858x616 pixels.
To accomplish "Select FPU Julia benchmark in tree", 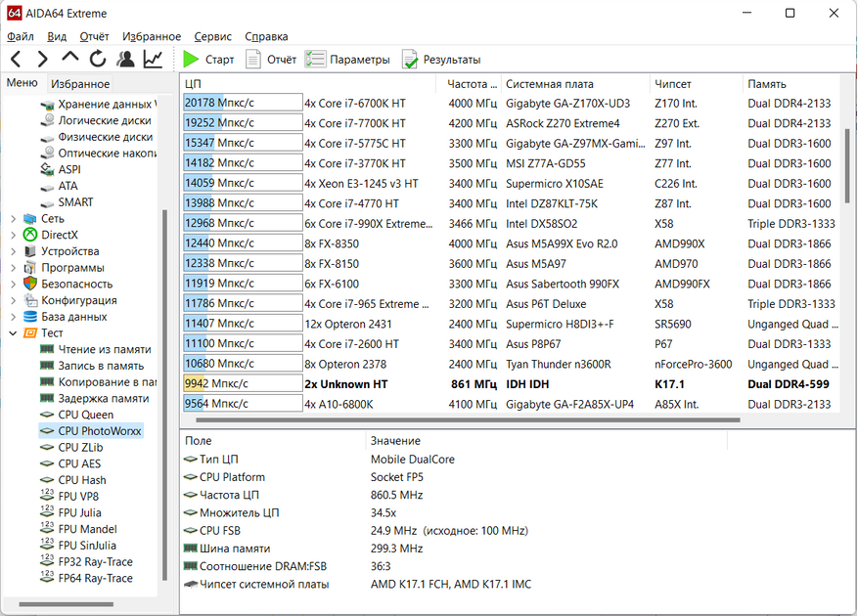I will click(x=79, y=512).
